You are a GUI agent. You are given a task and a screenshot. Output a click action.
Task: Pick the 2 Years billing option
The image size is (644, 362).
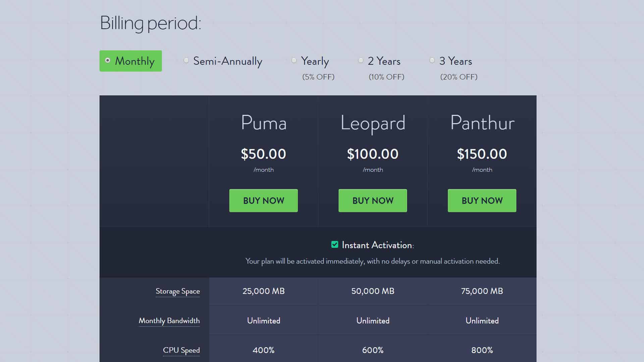pos(361,60)
